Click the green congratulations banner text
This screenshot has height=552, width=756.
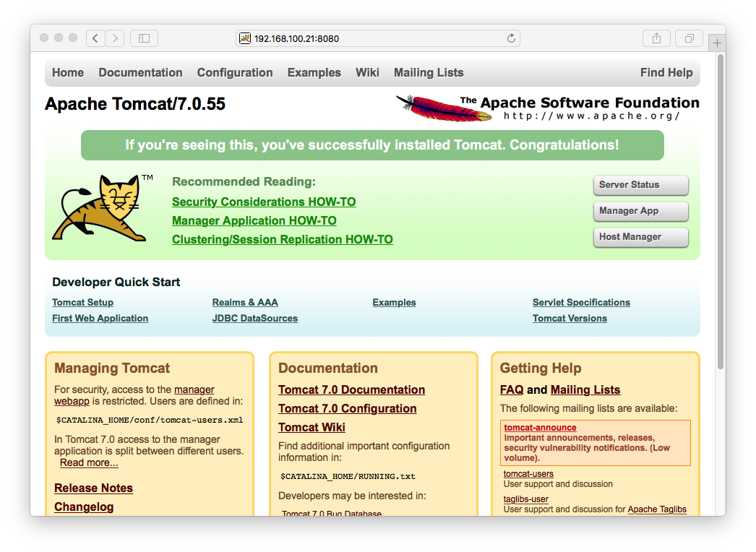pyautogui.click(x=372, y=145)
